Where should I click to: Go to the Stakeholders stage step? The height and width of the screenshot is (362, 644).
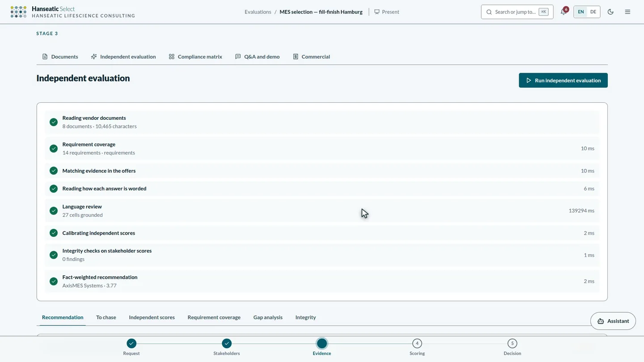pos(227,347)
